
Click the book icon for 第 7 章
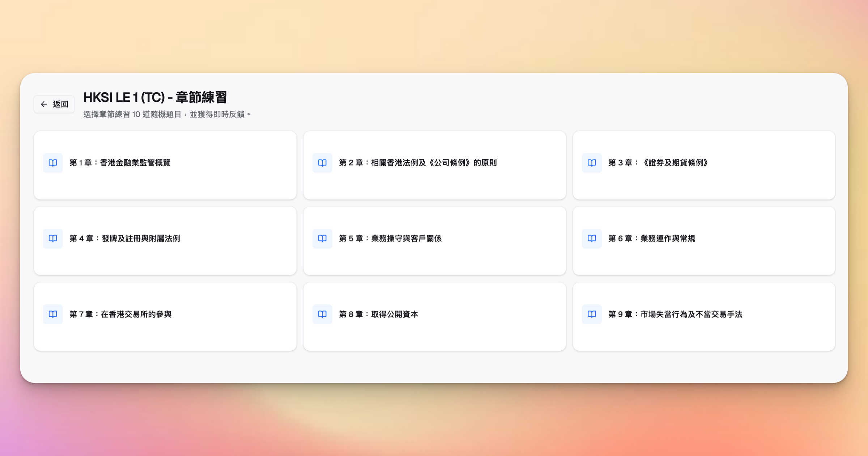pos(53,314)
